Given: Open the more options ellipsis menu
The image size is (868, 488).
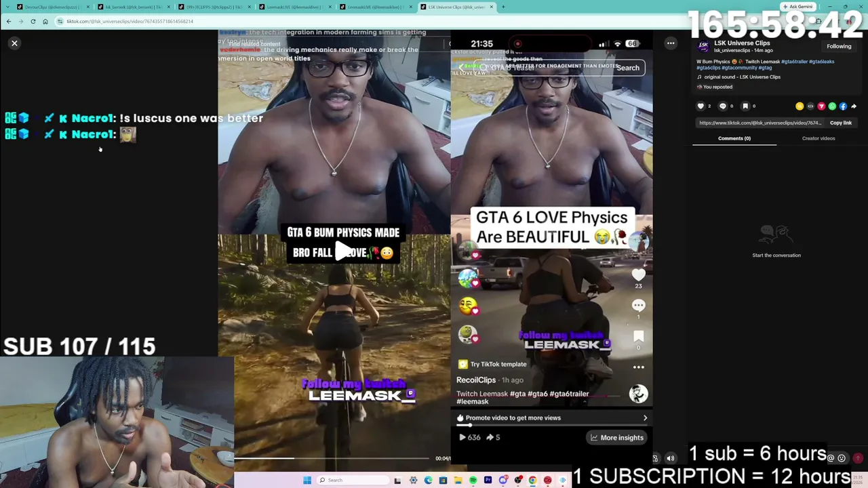Looking at the screenshot, I should click(671, 43).
